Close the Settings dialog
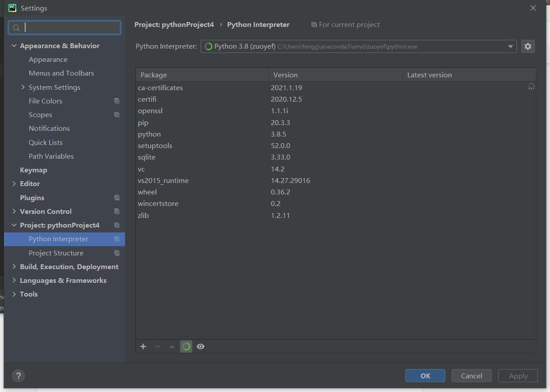 point(533,8)
